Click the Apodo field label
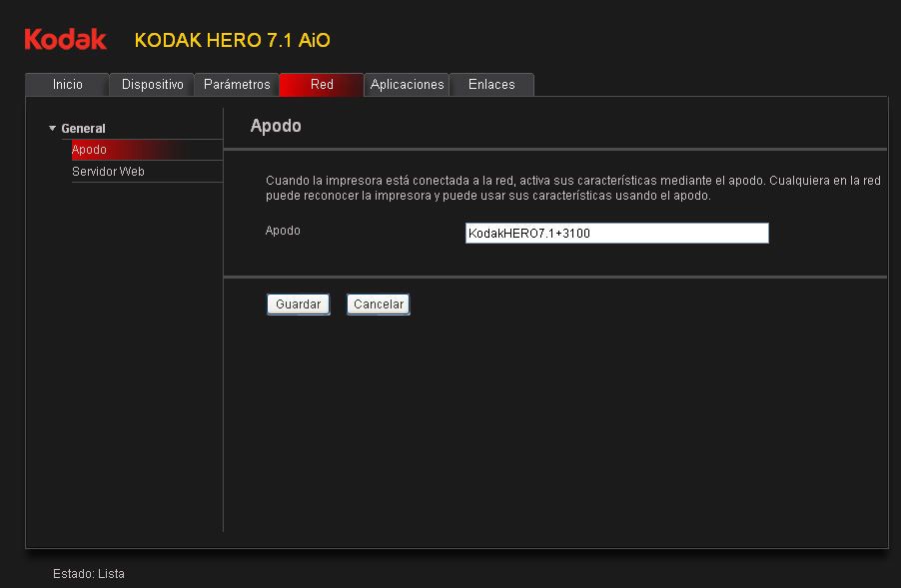Viewport: 901px width, 588px height. pos(283,231)
